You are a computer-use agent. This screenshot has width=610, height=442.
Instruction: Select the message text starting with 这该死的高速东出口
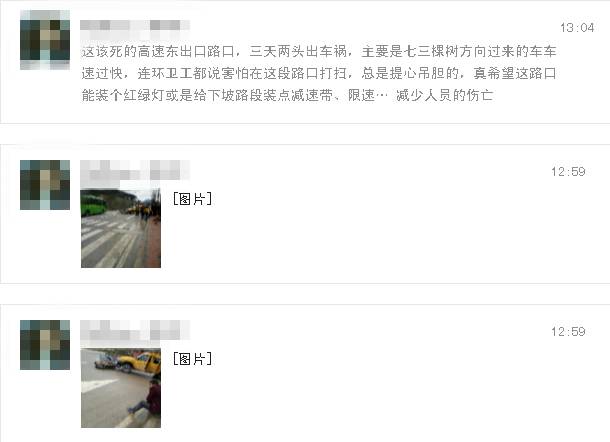click(319, 73)
